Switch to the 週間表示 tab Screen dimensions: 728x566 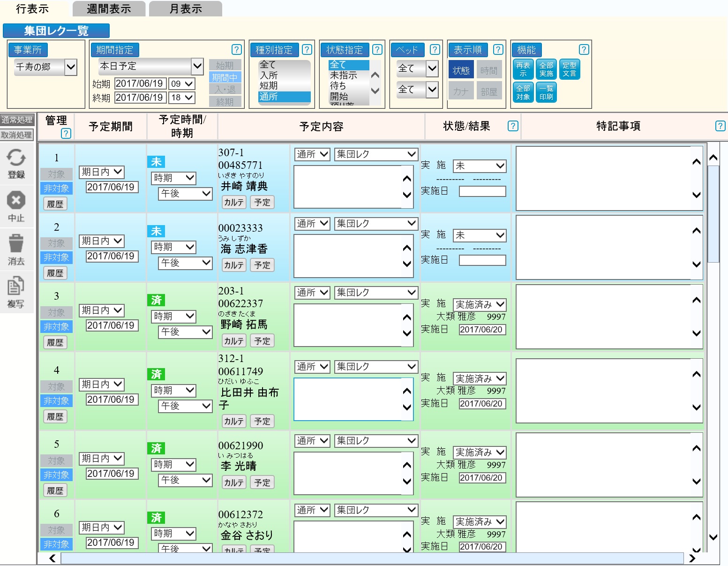point(109,9)
